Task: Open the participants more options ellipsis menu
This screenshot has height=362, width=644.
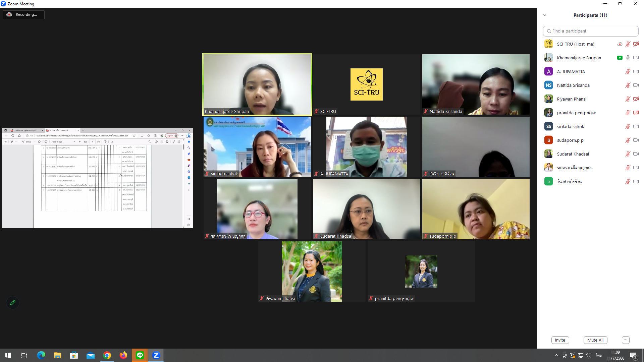Action: pos(626,340)
